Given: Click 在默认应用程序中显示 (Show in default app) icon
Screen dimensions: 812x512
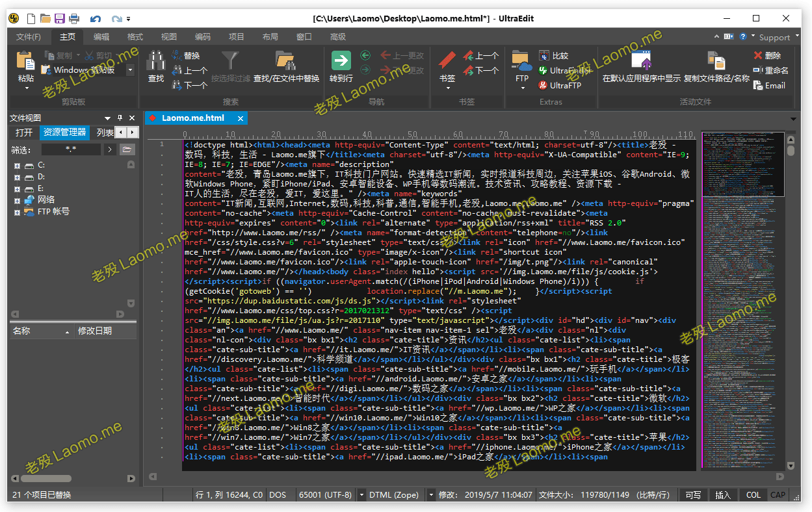Looking at the screenshot, I should pos(642,61).
